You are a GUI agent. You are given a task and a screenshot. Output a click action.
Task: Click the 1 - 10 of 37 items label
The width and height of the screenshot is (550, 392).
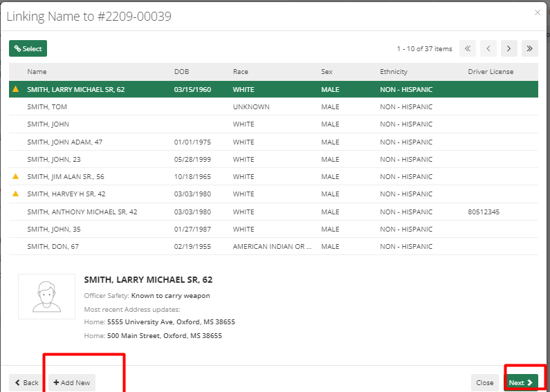(424, 48)
